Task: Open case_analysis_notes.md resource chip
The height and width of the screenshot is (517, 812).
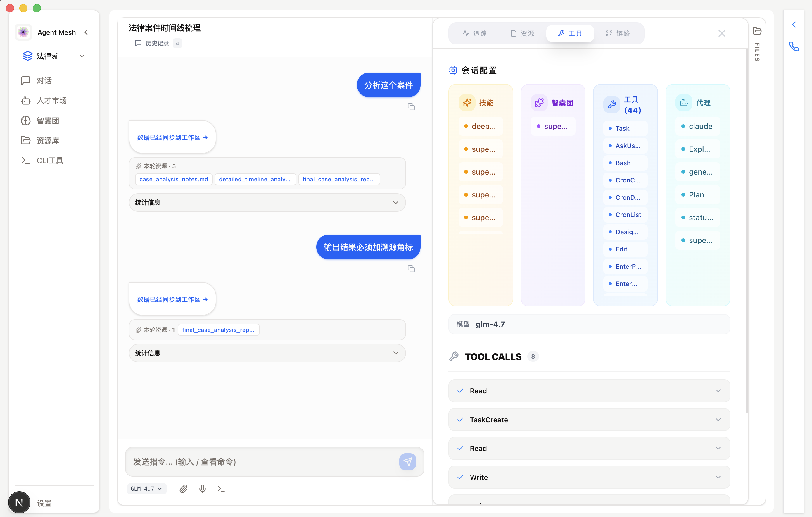Action: pos(174,179)
